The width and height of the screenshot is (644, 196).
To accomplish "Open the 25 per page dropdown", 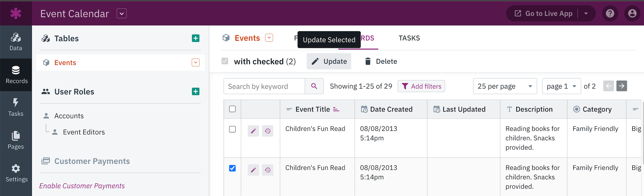I will [505, 86].
